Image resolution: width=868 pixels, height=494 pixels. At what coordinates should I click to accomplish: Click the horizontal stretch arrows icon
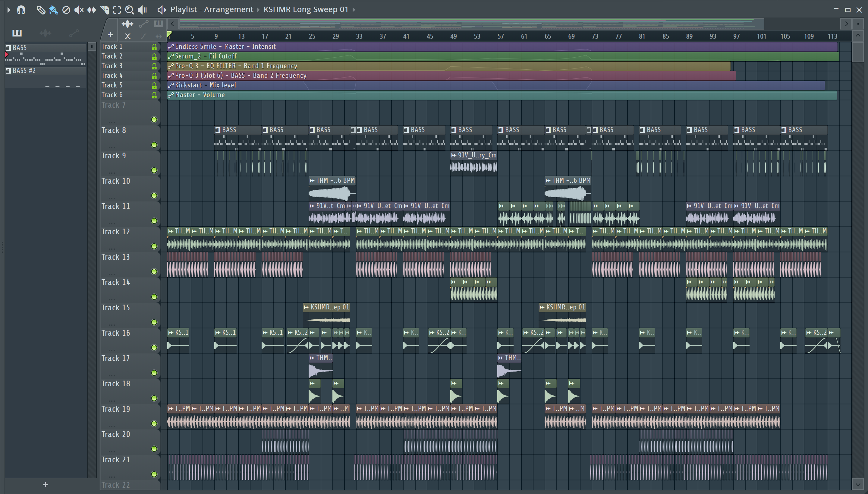(x=158, y=36)
